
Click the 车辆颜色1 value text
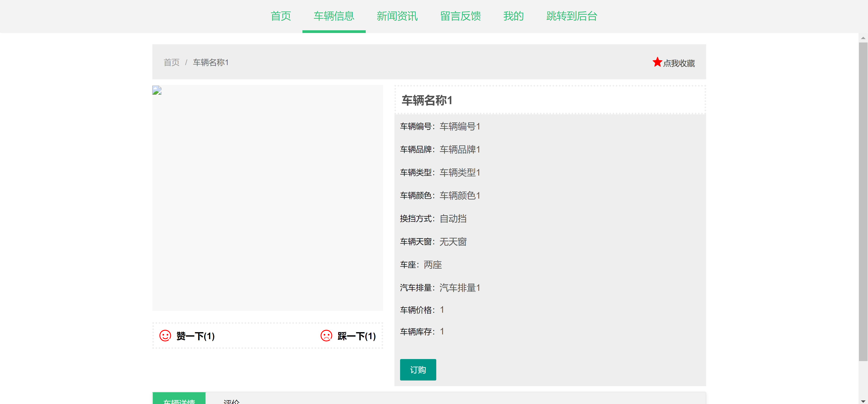[460, 195]
